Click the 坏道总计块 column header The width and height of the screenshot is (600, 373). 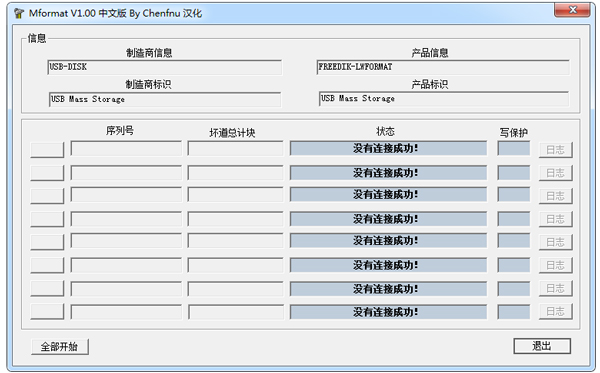tap(232, 133)
